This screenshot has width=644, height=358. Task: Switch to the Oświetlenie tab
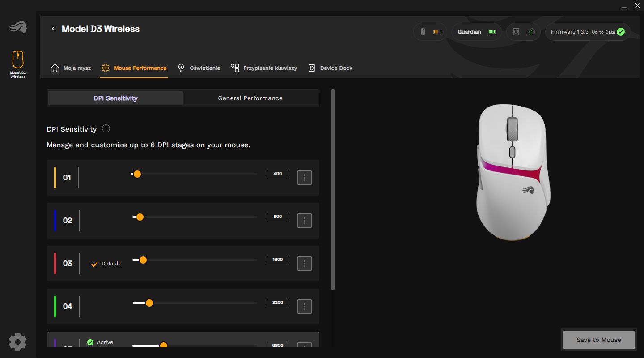coord(199,68)
